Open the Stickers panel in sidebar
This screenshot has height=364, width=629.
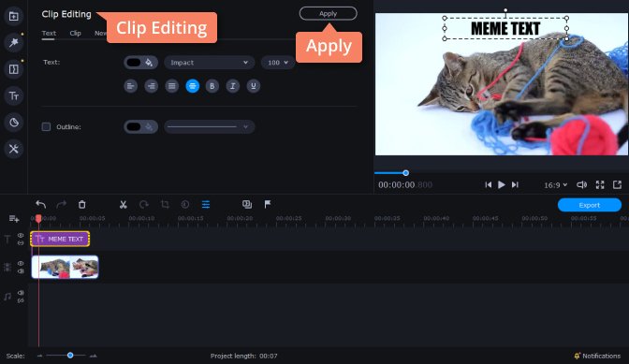14,123
